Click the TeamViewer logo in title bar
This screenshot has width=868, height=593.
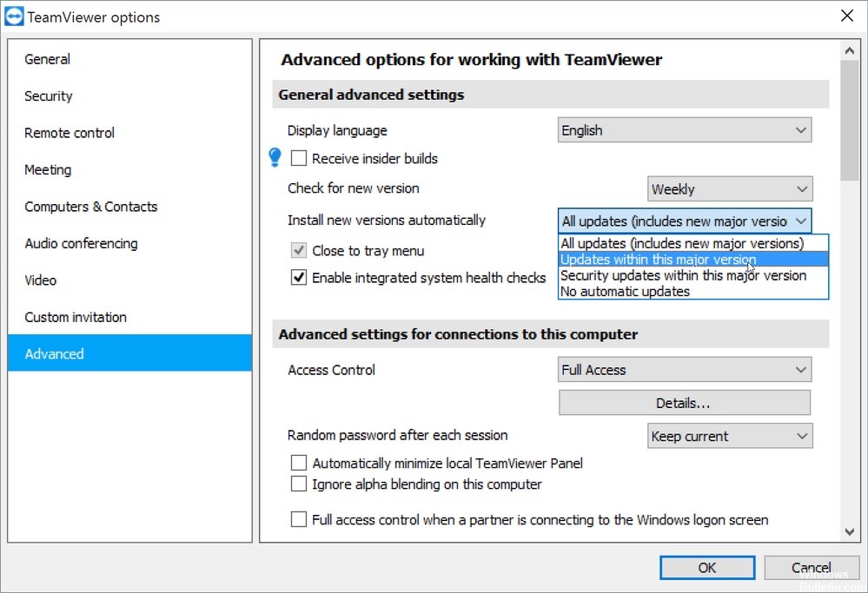(15, 16)
